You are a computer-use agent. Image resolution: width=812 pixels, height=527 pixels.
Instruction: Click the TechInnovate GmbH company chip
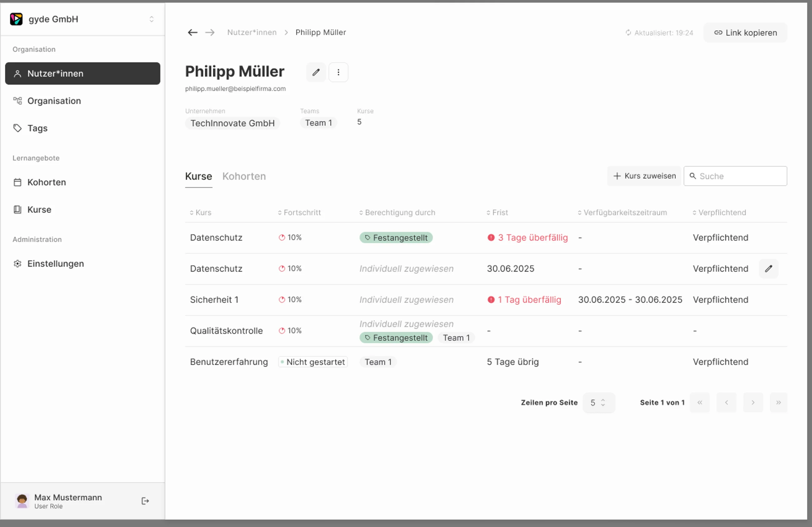232,123
